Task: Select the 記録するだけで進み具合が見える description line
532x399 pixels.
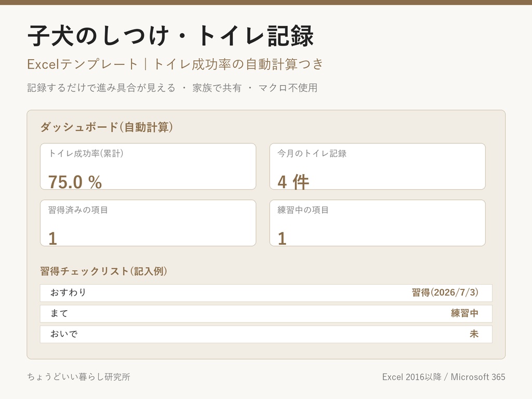Action: (x=172, y=88)
